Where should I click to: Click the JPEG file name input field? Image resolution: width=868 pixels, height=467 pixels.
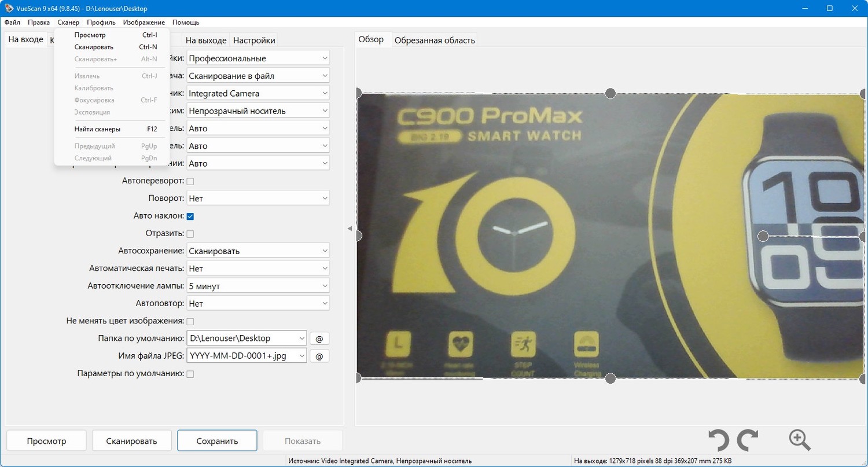247,356
